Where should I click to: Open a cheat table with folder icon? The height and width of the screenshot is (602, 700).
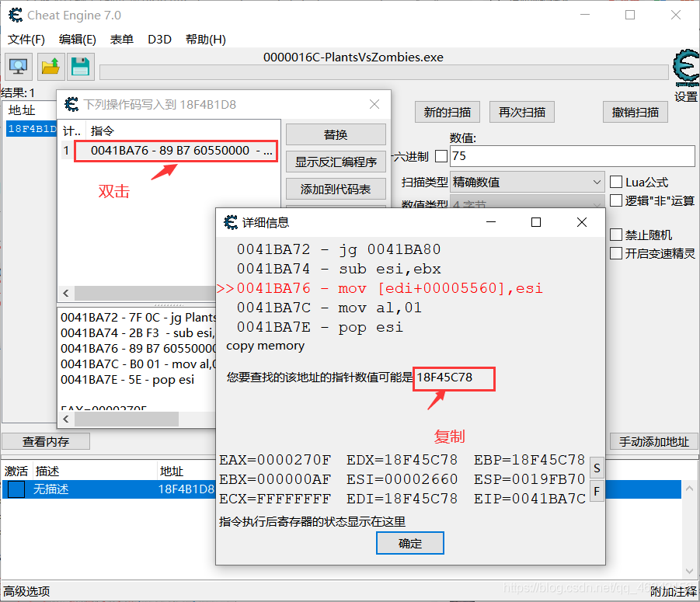[x=50, y=67]
